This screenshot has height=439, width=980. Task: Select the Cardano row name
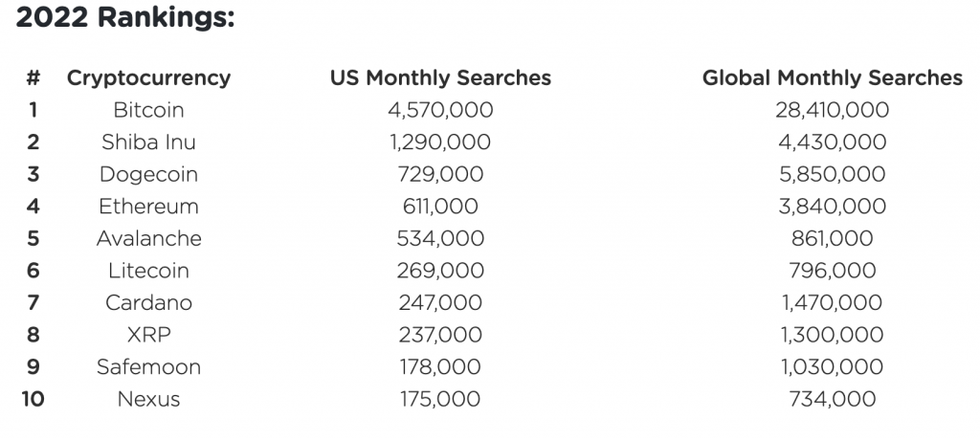(148, 302)
